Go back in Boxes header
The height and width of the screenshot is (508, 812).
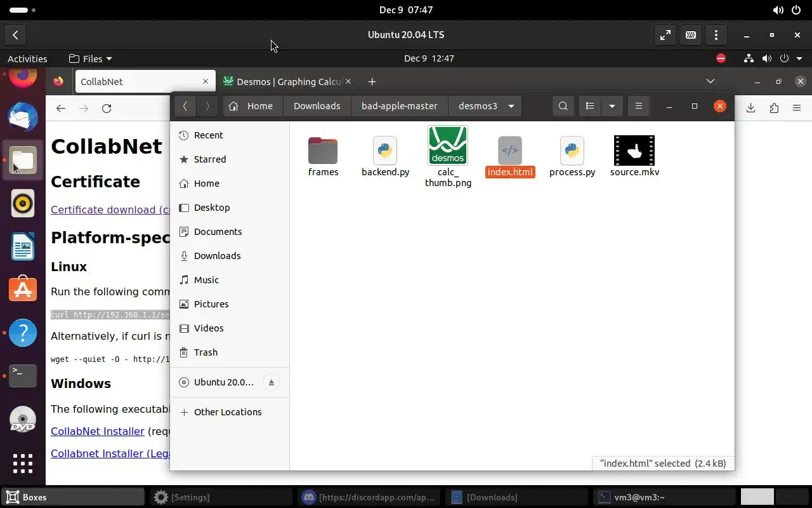[15, 35]
